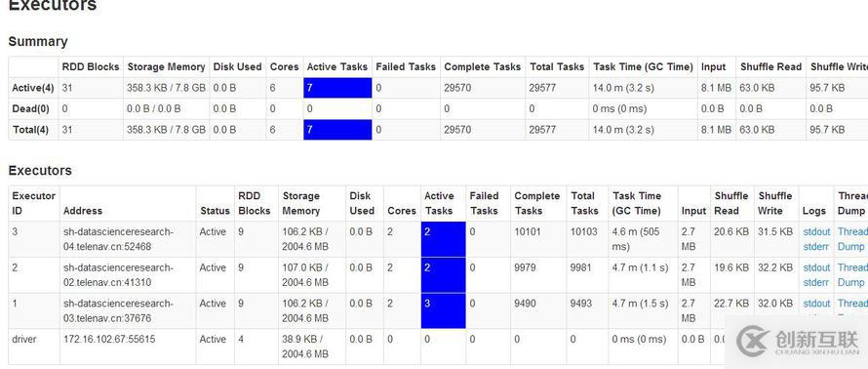Click shuffle read value 22.7 KB
Screen dimensions: 868x369
point(731,304)
